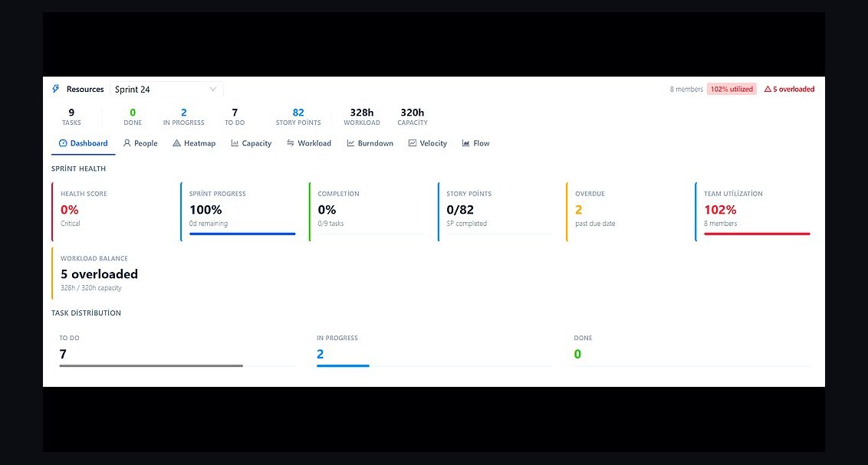
Task: Click the Story Points 0/82 value
Action: click(x=460, y=210)
